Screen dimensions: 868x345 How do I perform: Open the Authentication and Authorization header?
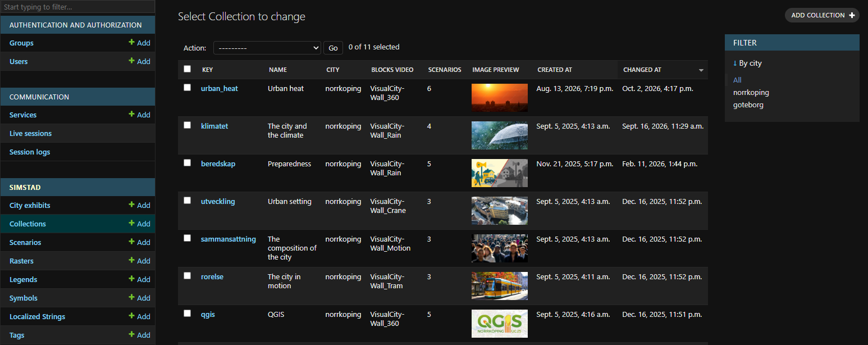click(76, 25)
